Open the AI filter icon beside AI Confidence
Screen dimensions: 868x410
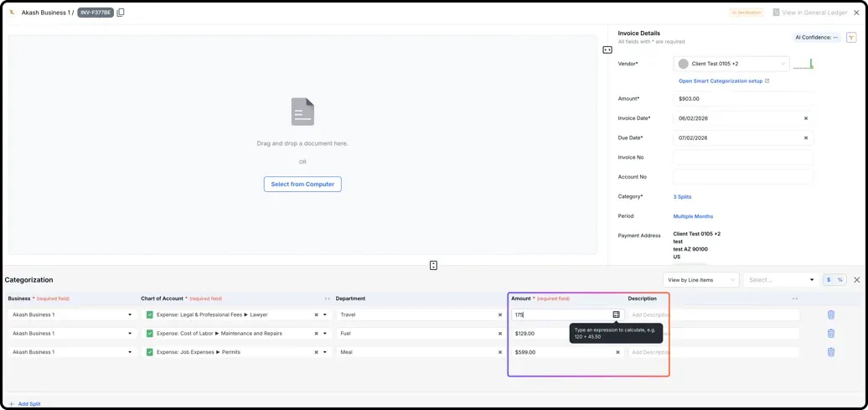click(x=851, y=38)
